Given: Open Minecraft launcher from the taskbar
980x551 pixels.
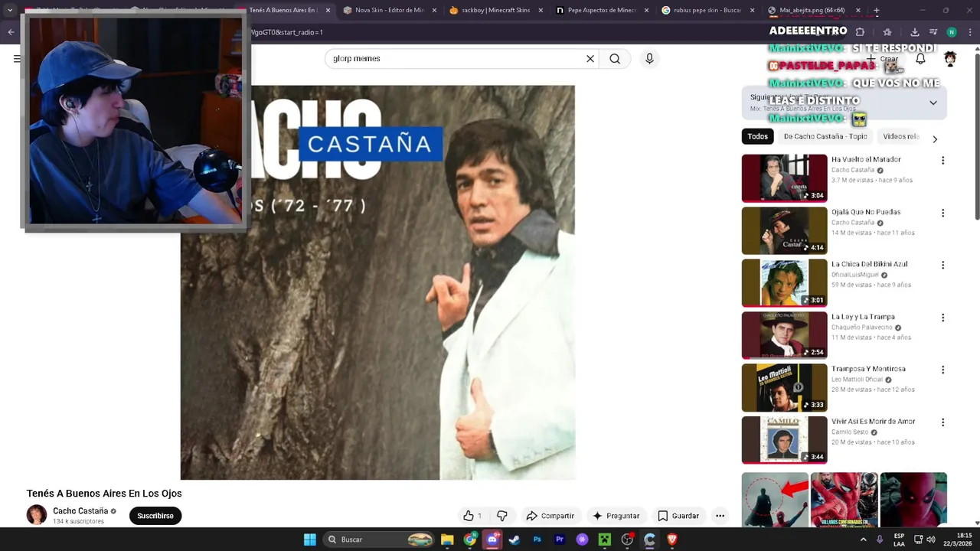Looking at the screenshot, I should click(604, 540).
